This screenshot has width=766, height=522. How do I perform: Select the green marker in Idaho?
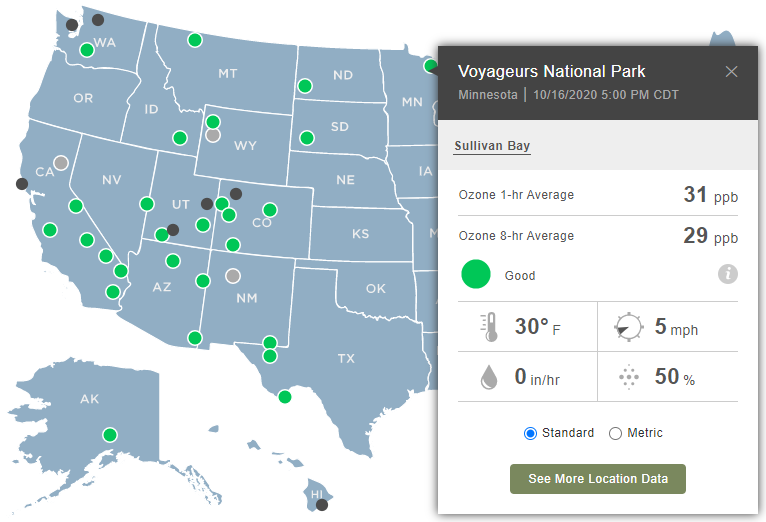click(180, 138)
